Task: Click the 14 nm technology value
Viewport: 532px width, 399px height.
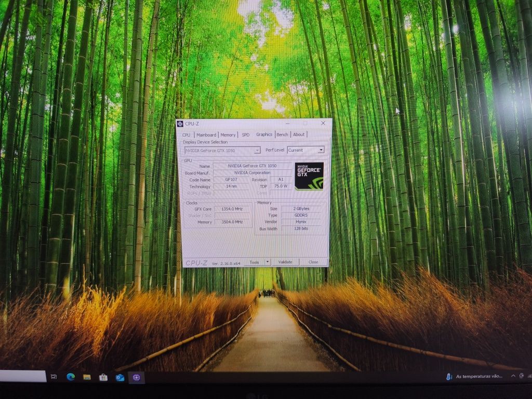Action: click(x=231, y=187)
